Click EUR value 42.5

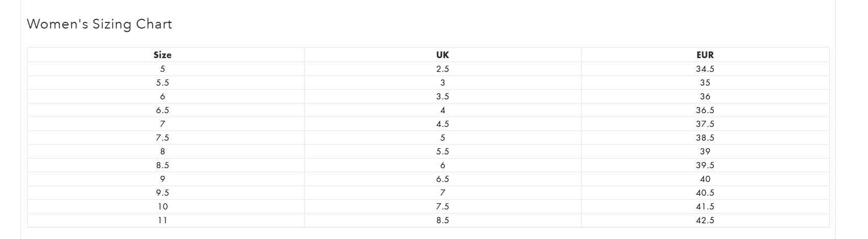[x=705, y=220]
